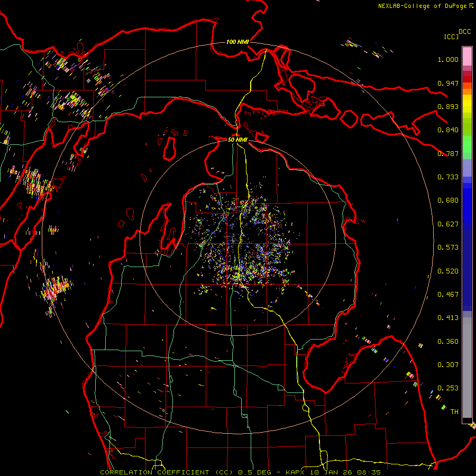Select the 0.360 scale value
This screenshot has height=476, width=476.
[x=448, y=342]
